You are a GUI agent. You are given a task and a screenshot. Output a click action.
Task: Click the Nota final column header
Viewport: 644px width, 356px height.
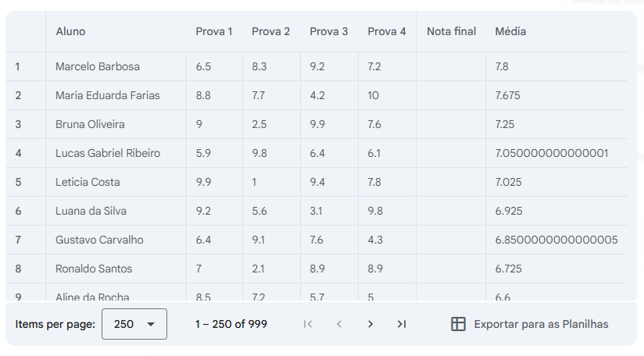click(451, 31)
